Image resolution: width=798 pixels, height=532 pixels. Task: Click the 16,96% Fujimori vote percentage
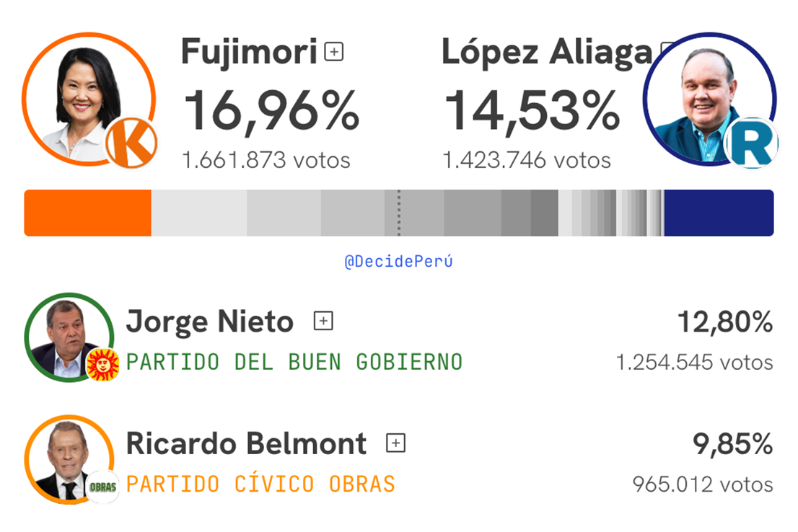pos(271,110)
